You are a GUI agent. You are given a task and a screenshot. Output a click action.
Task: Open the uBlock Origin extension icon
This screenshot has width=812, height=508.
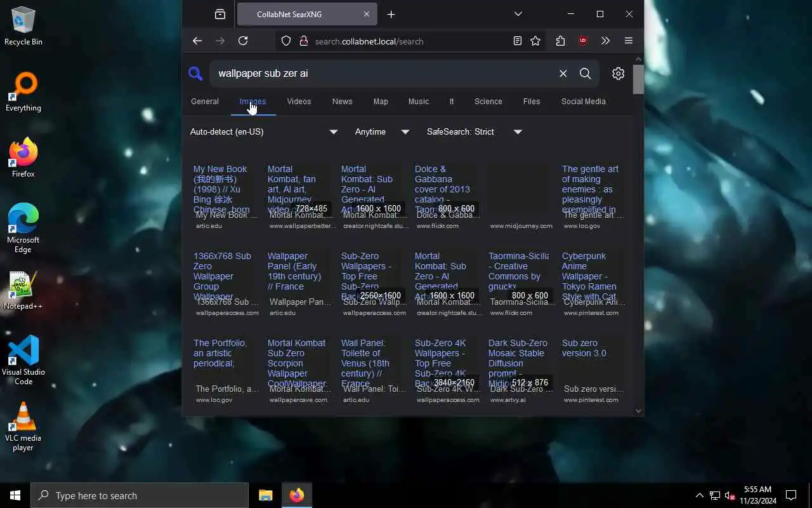tap(583, 41)
